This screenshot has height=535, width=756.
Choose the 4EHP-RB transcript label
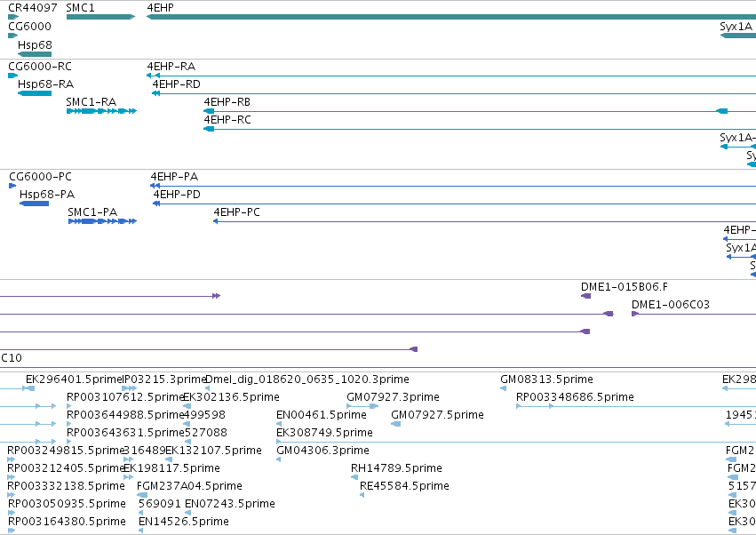(227, 102)
